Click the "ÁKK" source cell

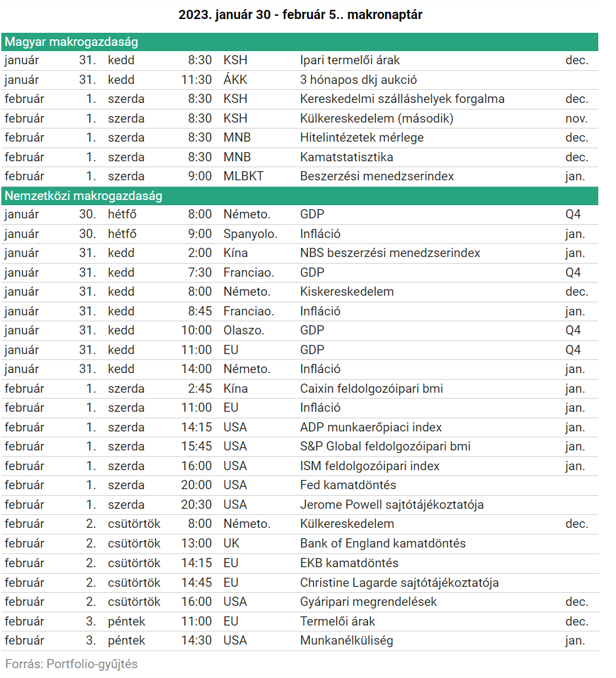tap(235, 80)
